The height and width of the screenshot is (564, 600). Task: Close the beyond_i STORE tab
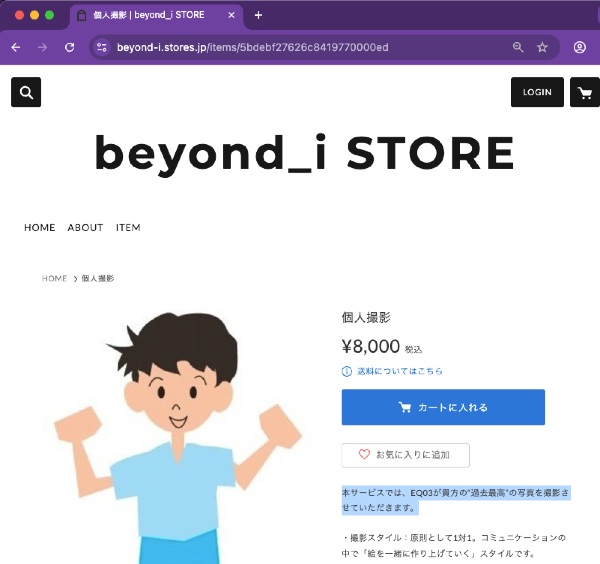(232, 15)
